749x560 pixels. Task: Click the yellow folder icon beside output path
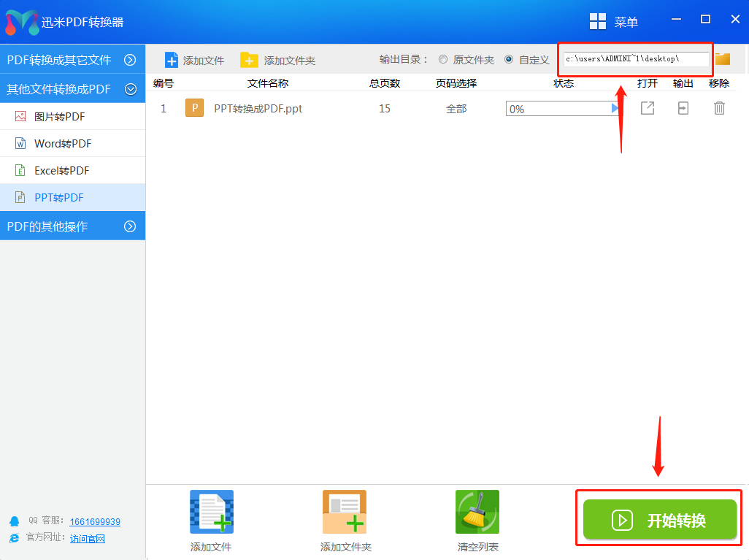[722, 58]
